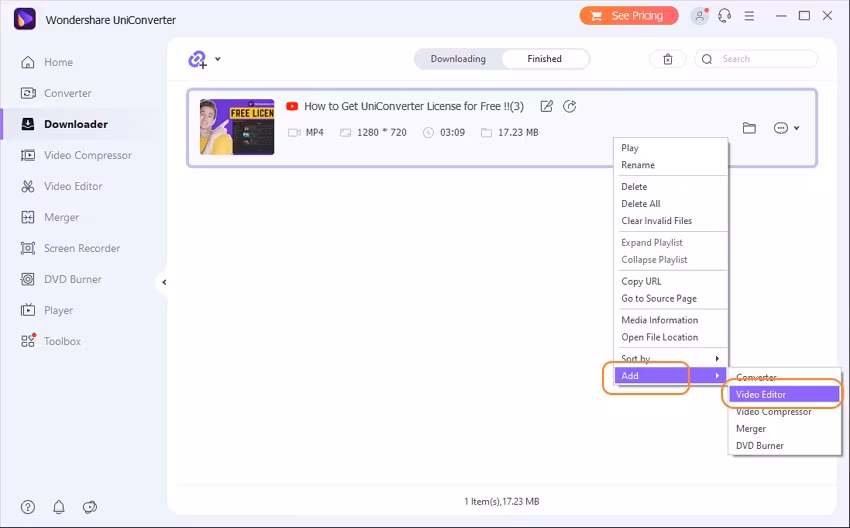The image size is (850, 528).
Task: Click the trash delete icon in toolbar
Action: click(x=668, y=59)
